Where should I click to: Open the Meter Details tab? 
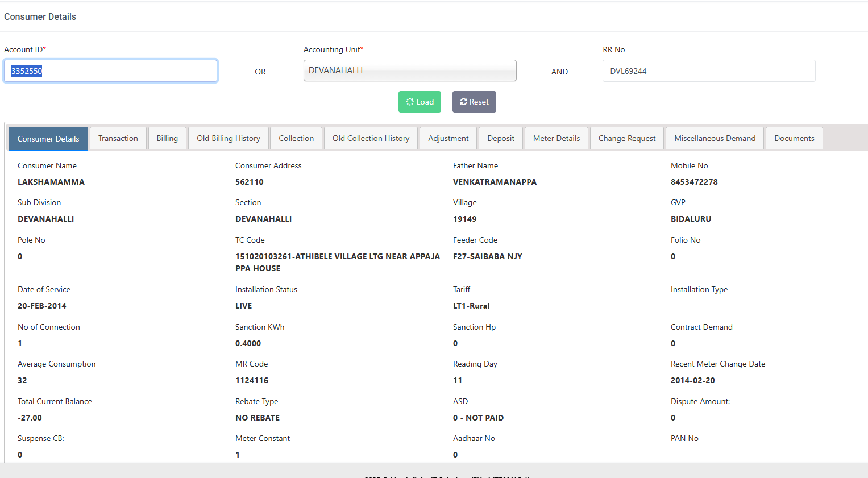(x=556, y=138)
